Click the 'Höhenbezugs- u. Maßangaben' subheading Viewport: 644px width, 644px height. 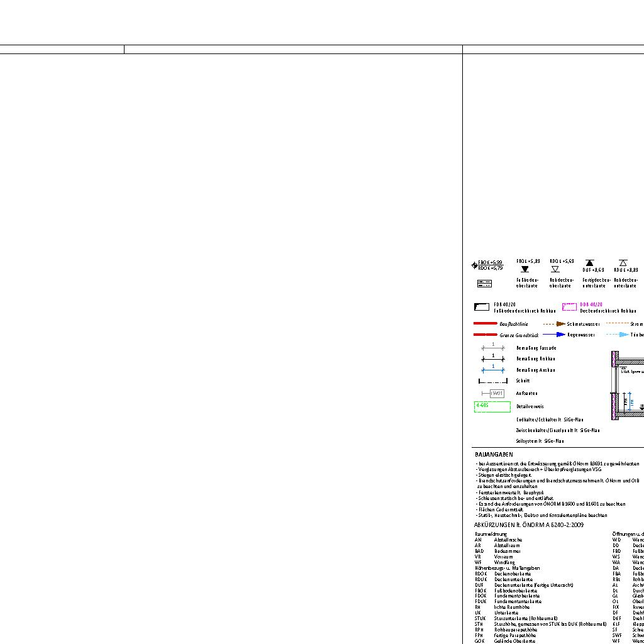[x=507, y=568]
